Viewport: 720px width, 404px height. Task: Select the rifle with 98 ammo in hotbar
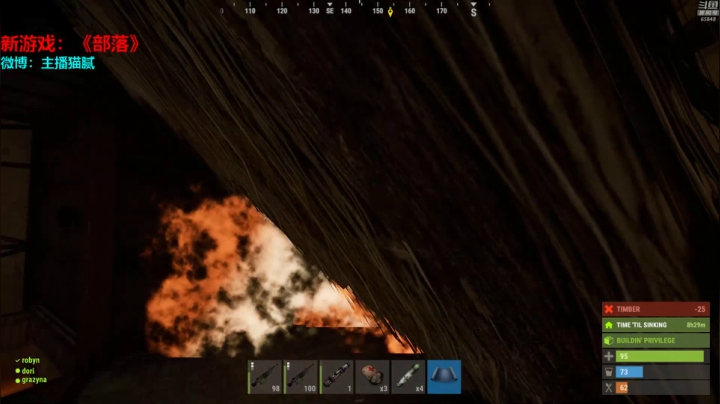[264, 377]
